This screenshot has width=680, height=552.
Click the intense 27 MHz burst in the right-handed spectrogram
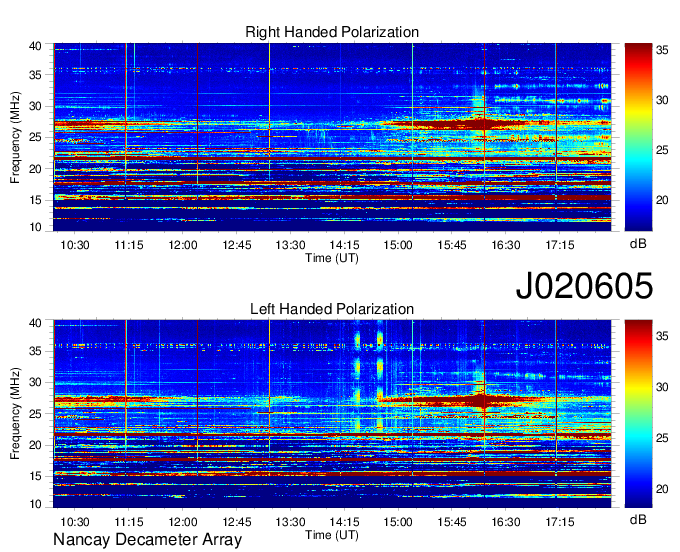466,124
